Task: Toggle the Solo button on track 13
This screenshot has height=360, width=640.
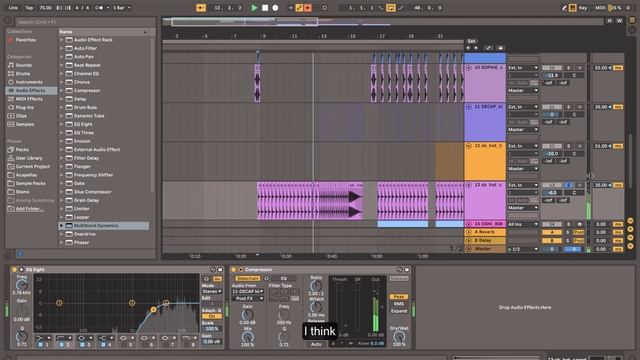Action: [x=568, y=185]
